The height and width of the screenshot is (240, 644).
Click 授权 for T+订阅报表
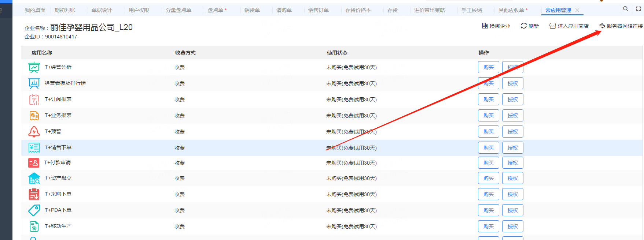pyautogui.click(x=513, y=100)
